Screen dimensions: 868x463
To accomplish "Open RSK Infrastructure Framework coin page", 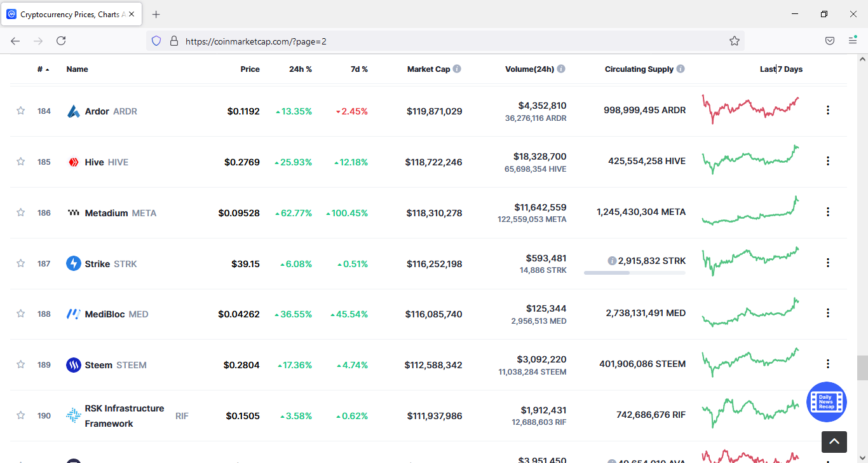I will [x=125, y=416].
